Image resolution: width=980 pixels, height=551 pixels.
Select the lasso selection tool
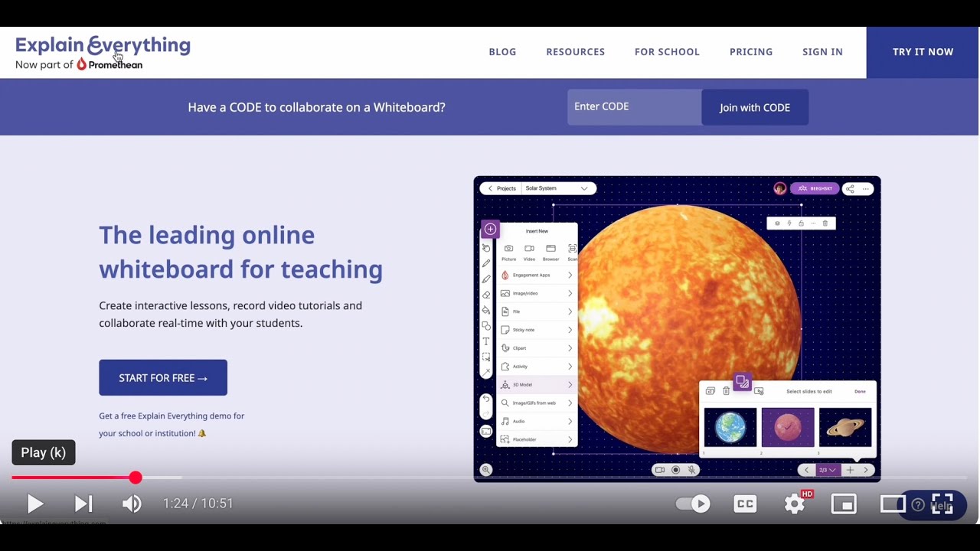486,357
